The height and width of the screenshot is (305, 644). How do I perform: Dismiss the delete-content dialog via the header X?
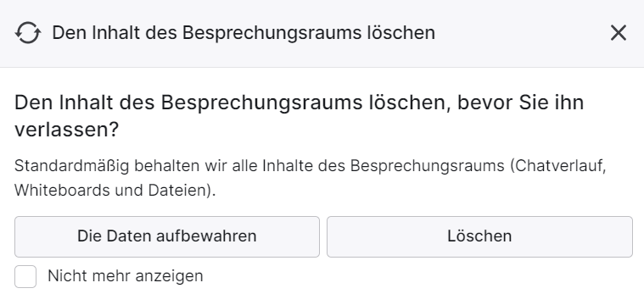pos(619,33)
